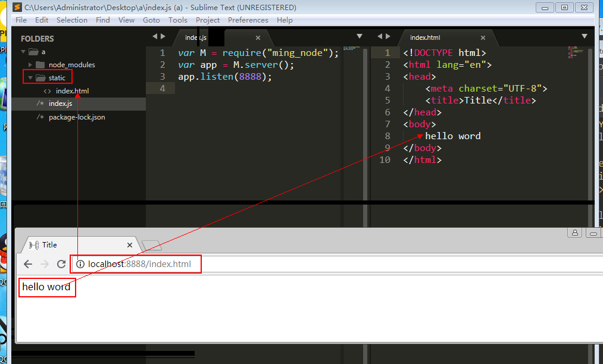
Task: Collapse the root folder 'a' arrow
Action: [23, 52]
